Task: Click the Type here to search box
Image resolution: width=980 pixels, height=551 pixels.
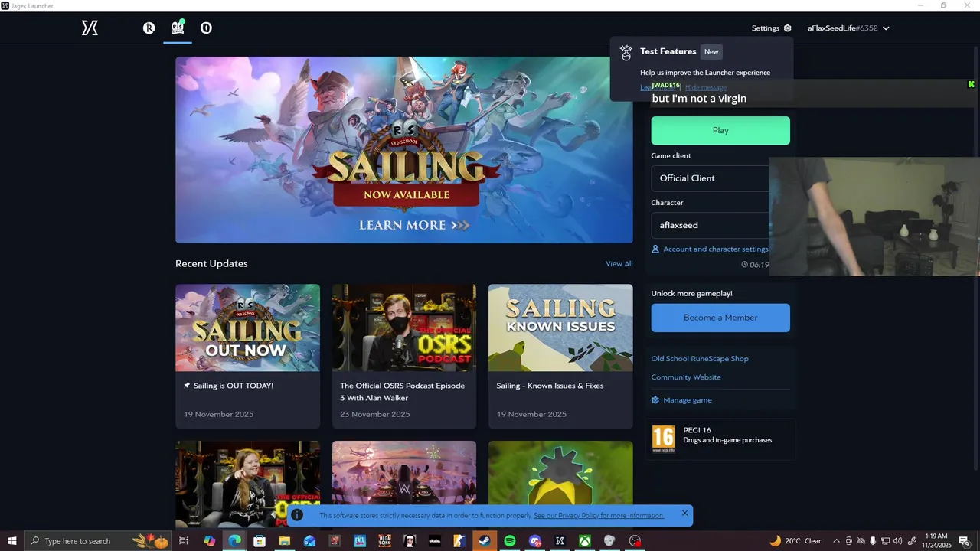Action: click(x=98, y=541)
